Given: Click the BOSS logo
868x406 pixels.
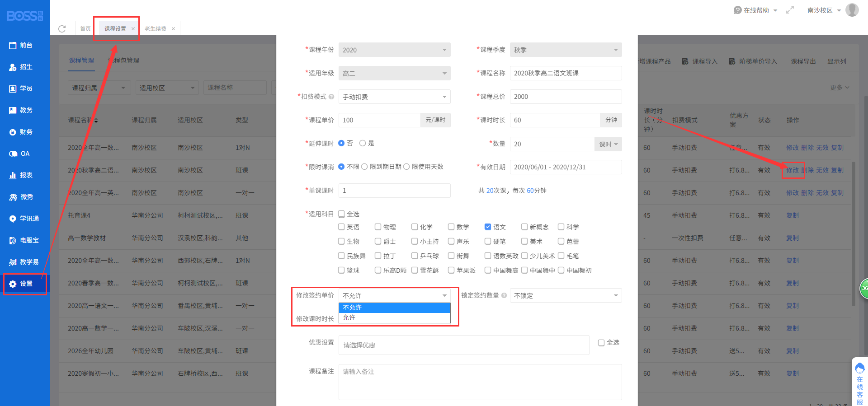Looking at the screenshot, I should point(25,16).
